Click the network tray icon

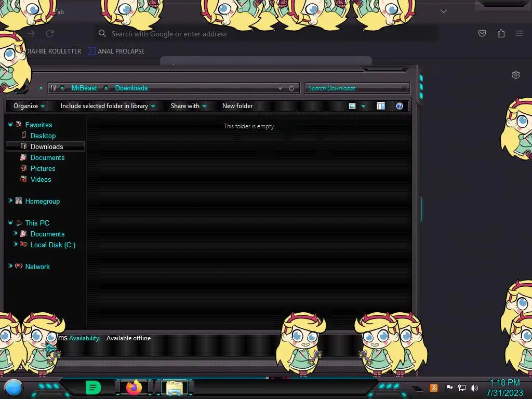(461, 388)
